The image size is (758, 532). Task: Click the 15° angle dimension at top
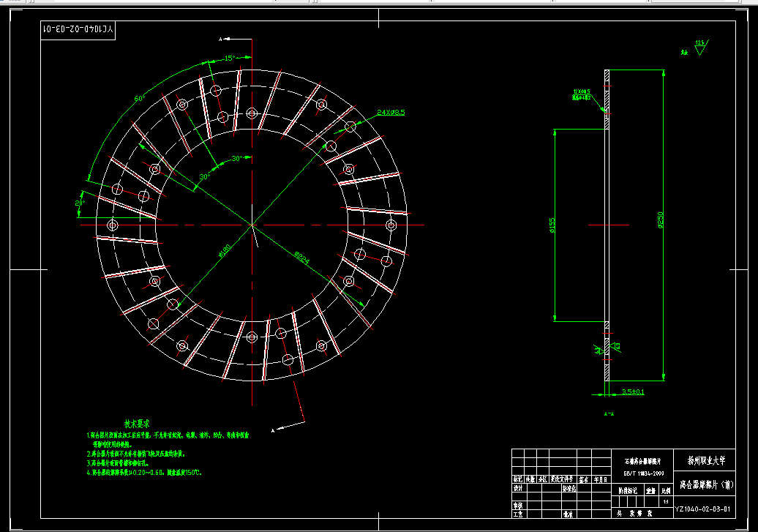pyautogui.click(x=230, y=59)
